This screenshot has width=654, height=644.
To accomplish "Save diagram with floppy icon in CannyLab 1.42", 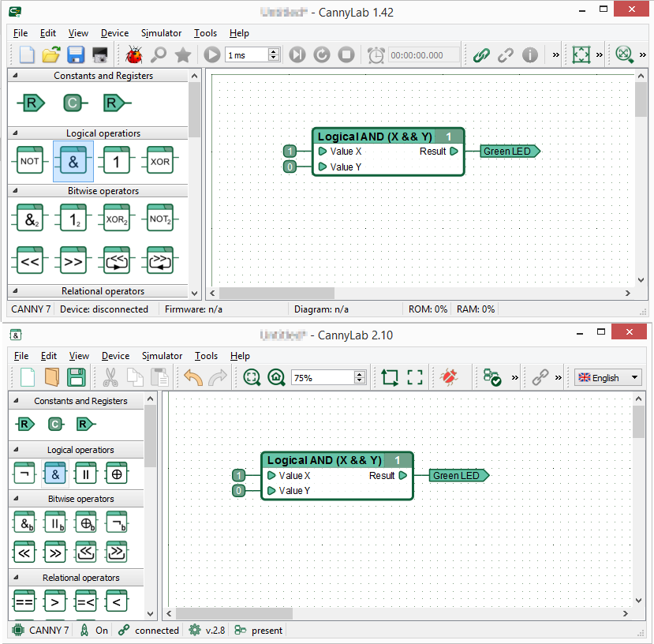I will click(76, 55).
